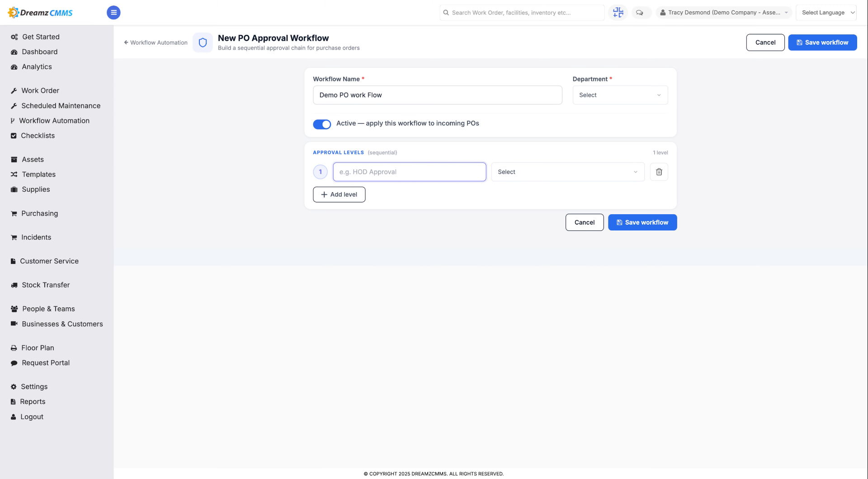
Task: Go to Dashboard in sidebar
Action: coord(40,52)
